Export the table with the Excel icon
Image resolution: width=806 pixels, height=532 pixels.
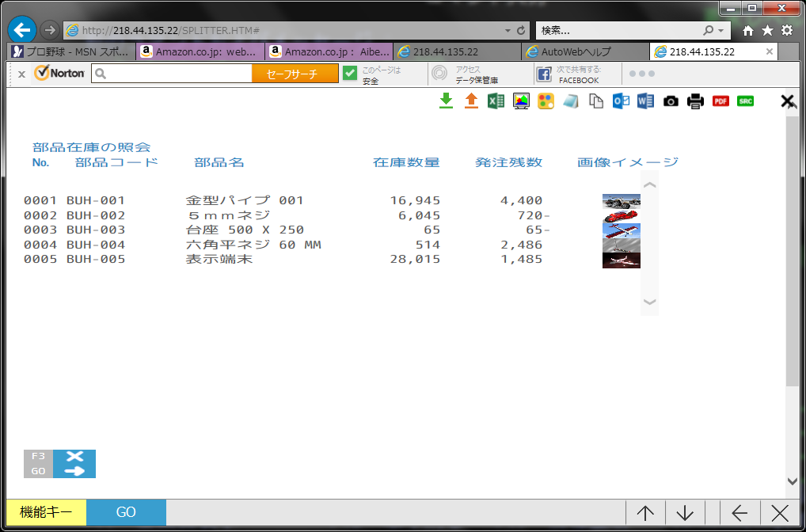pos(496,101)
